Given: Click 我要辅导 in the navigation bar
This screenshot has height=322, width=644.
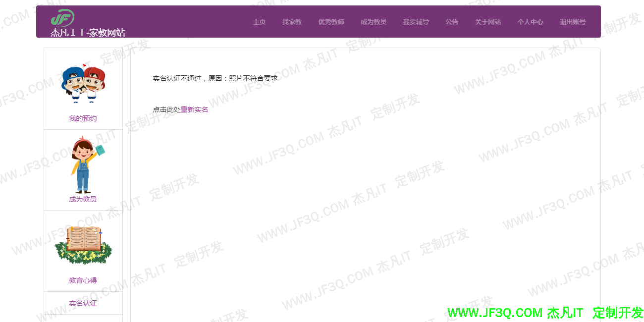Looking at the screenshot, I should (x=416, y=21).
